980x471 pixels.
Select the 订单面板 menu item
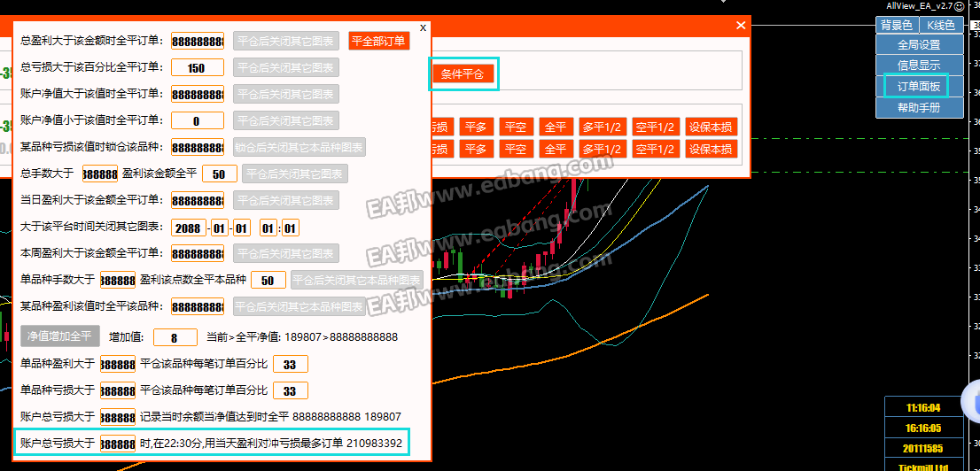click(x=918, y=87)
